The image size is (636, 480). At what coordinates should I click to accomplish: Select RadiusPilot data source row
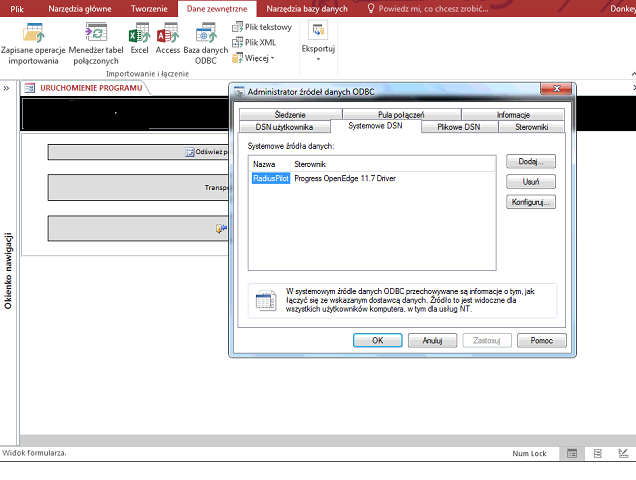(271, 178)
